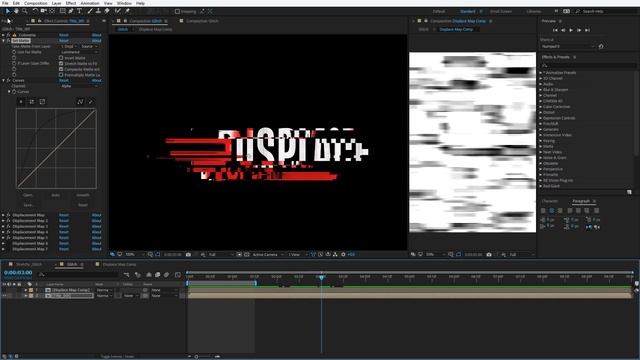Open the Animation menu
This screenshot has height=360, width=640.
(x=90, y=3)
